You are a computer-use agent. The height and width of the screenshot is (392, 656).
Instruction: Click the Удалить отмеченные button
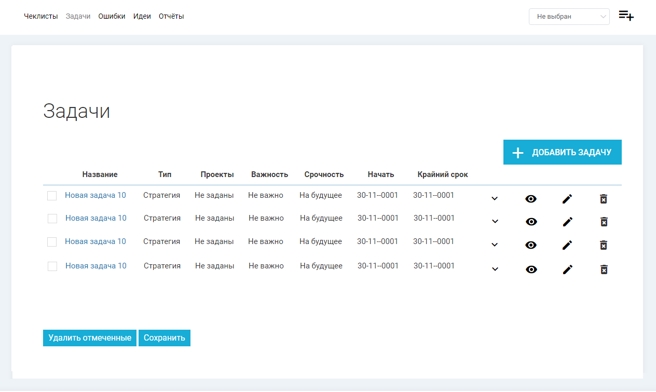click(x=90, y=338)
